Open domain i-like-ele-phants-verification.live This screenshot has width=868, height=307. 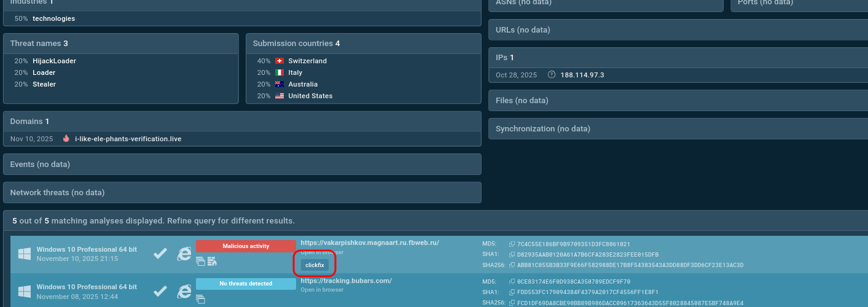128,139
